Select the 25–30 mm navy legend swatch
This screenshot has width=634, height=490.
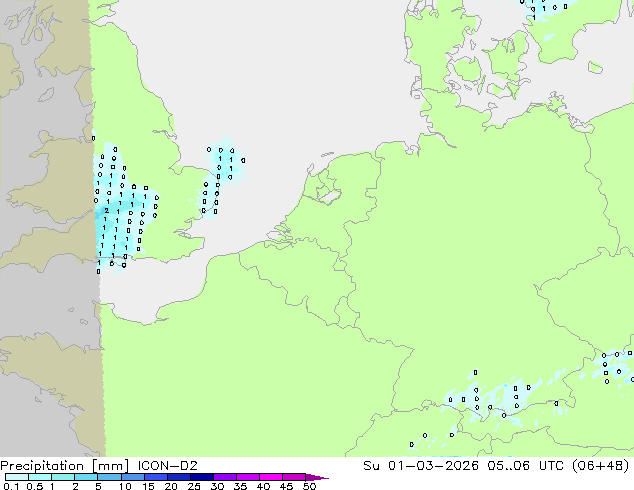pyautogui.click(x=201, y=477)
